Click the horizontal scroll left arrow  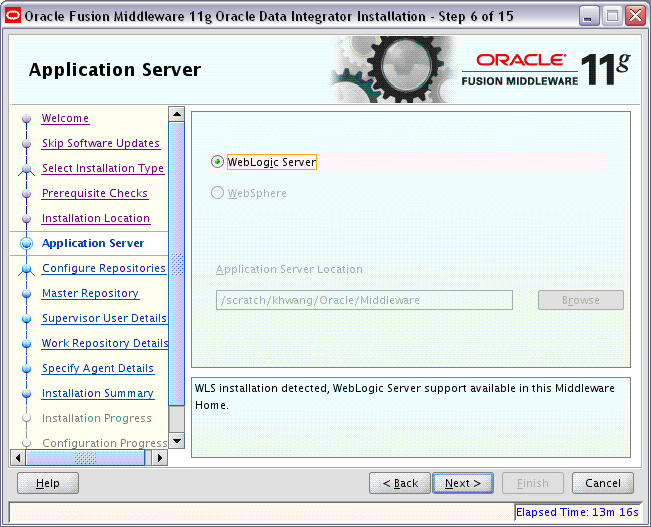pos(17,458)
